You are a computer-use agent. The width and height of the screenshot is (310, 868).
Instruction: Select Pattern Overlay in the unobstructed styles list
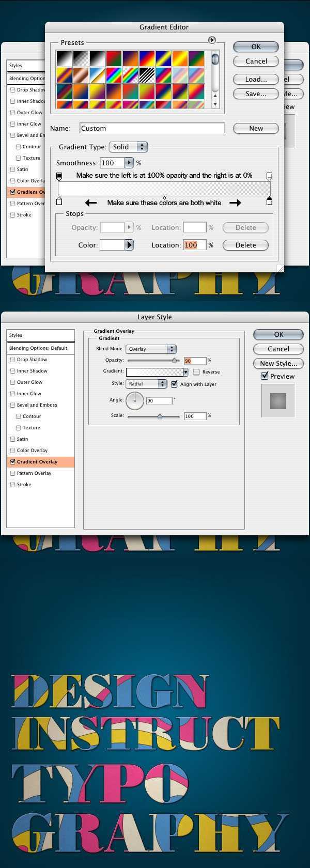click(34, 473)
